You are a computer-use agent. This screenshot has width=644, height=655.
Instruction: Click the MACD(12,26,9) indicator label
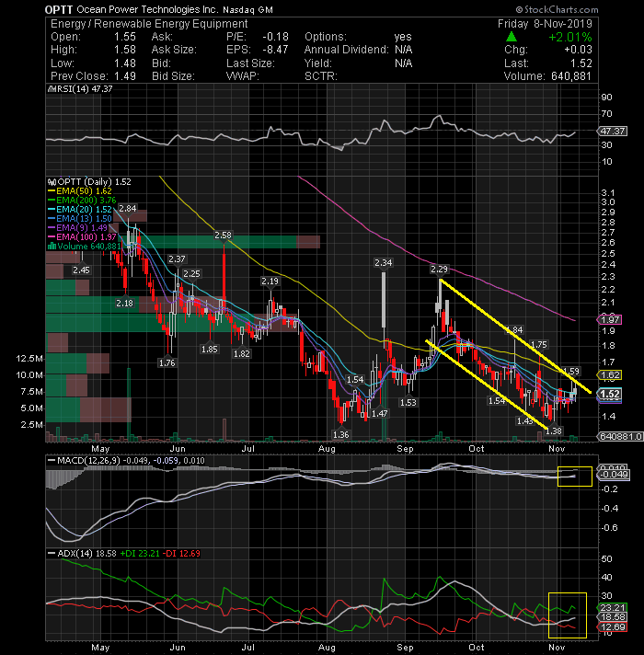coord(88,461)
